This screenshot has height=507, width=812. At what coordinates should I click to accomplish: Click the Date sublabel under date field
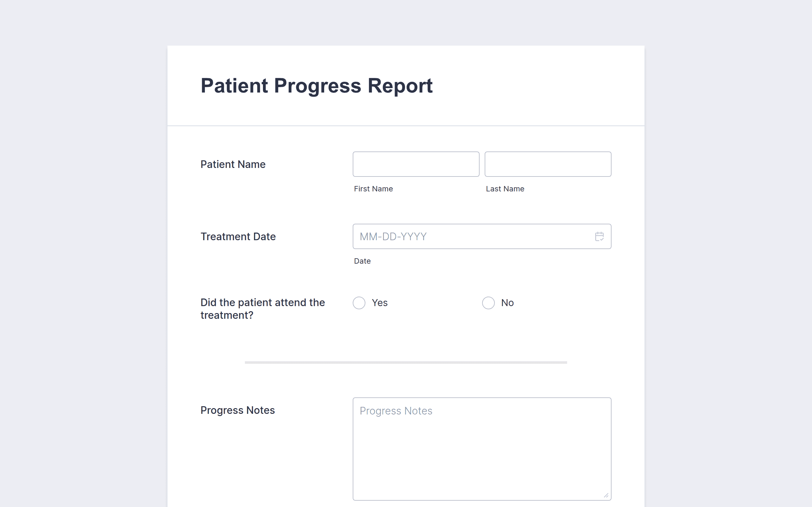(x=362, y=261)
